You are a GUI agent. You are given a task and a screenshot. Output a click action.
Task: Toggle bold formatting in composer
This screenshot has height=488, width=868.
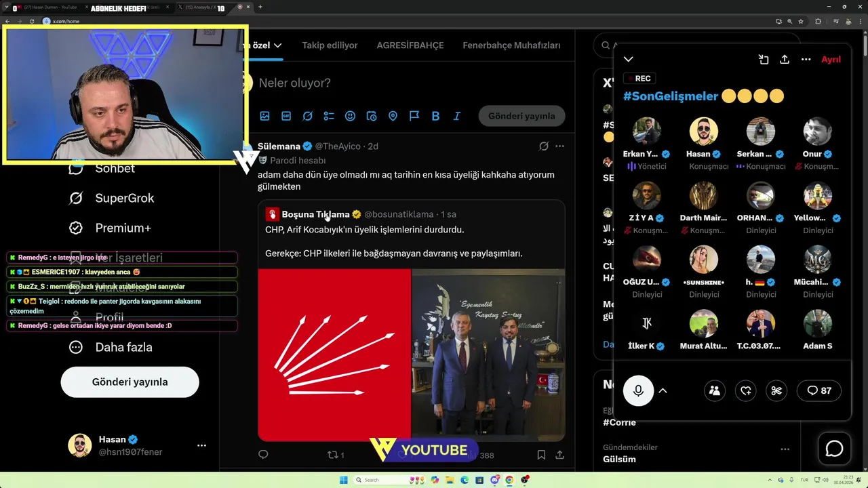(435, 116)
